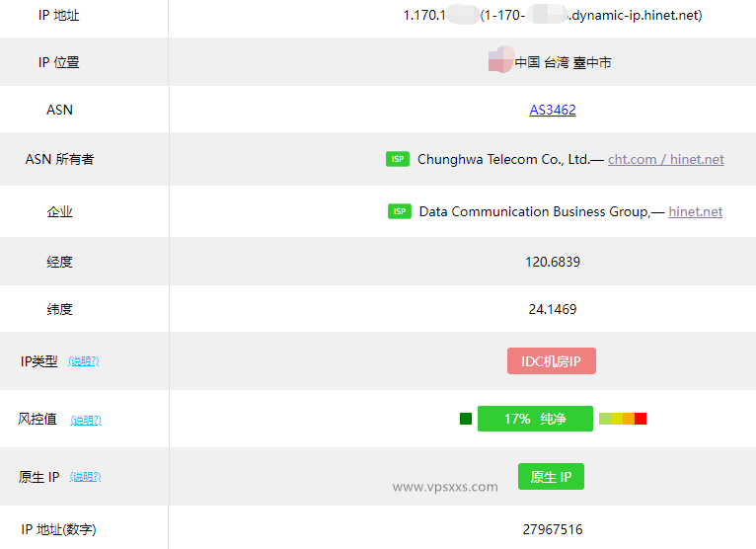Click the flag icon in IP 位置 row

pos(500,61)
